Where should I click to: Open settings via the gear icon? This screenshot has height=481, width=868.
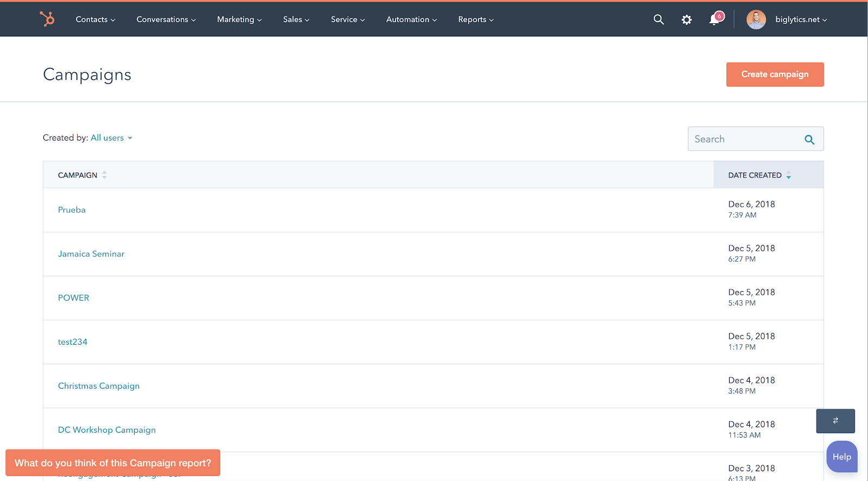point(686,20)
